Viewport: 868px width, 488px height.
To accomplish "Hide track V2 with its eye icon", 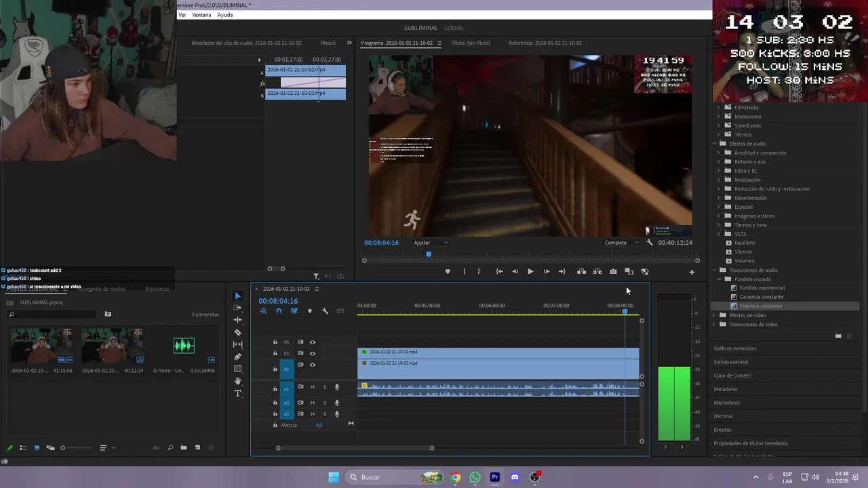I will click(x=312, y=353).
